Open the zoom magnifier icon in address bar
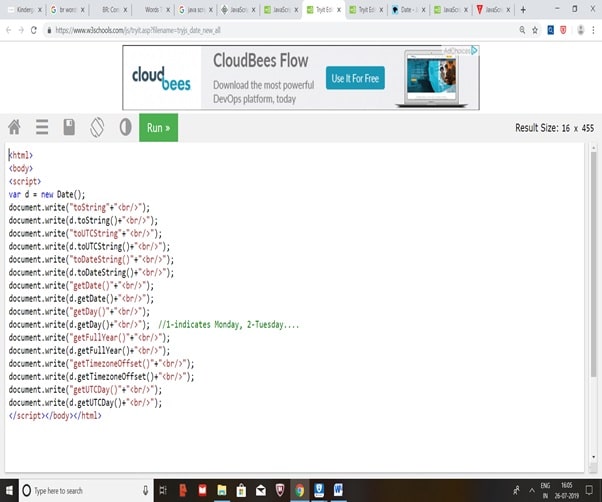 point(522,30)
